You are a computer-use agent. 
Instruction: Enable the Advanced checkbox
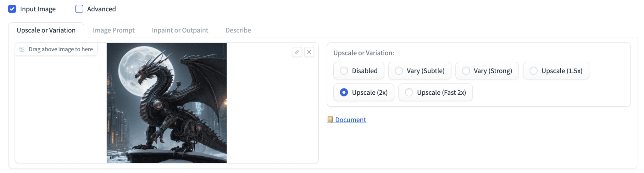click(x=79, y=9)
